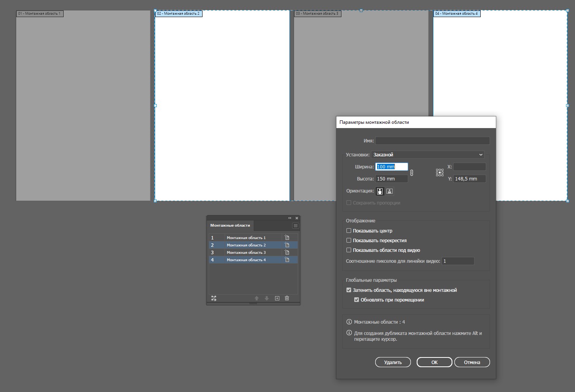Select Монтажная область 4 row in panel
The image size is (575, 392).
[253, 260]
